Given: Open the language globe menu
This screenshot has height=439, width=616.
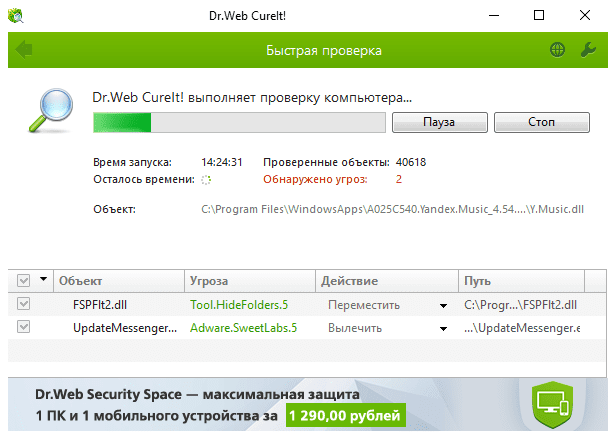Looking at the screenshot, I should pos(557,50).
